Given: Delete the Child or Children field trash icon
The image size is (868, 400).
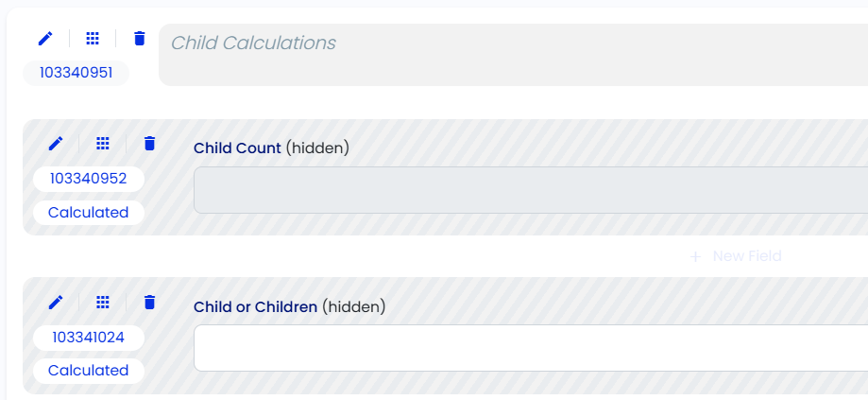Looking at the screenshot, I should [149, 302].
